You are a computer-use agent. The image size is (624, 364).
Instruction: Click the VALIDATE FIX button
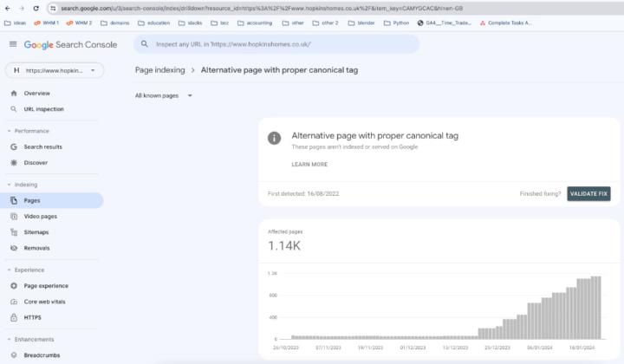click(588, 194)
